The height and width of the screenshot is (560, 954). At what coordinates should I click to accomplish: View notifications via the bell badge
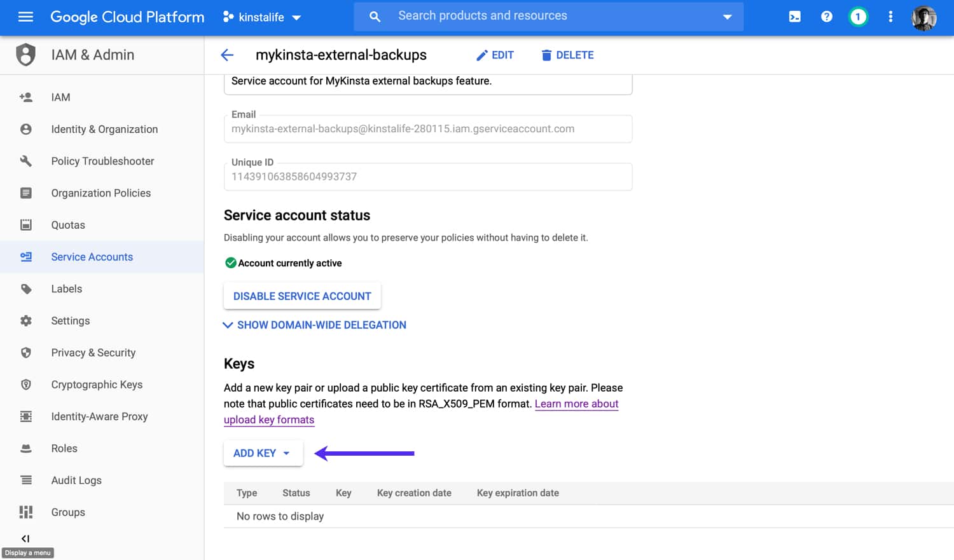pyautogui.click(x=858, y=17)
